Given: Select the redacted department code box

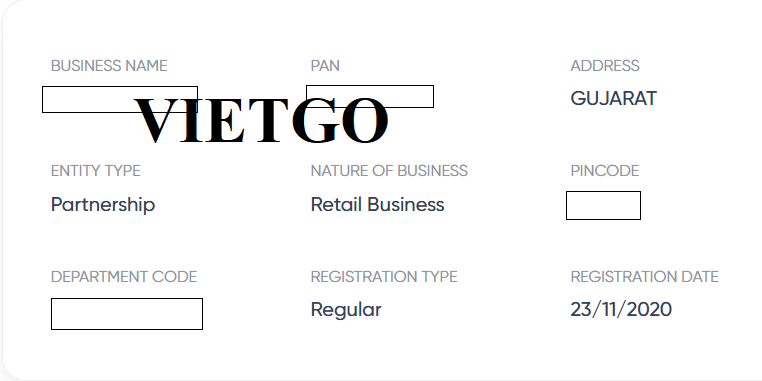Looking at the screenshot, I should 127,314.
